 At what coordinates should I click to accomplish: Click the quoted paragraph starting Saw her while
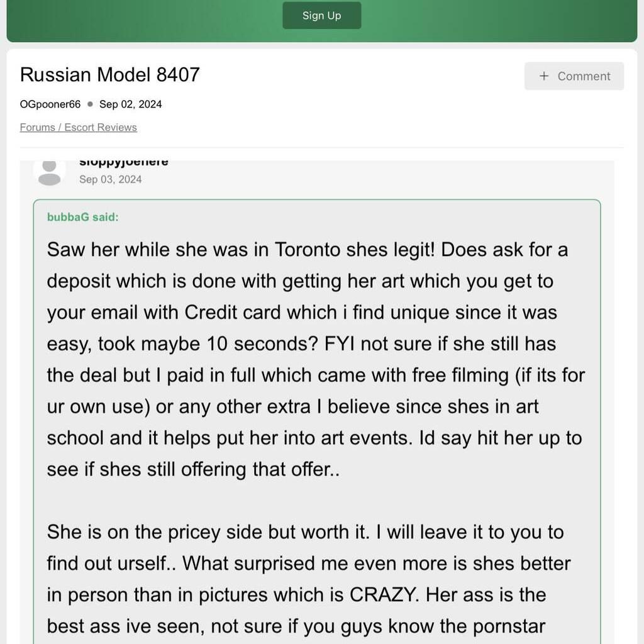coord(316,359)
